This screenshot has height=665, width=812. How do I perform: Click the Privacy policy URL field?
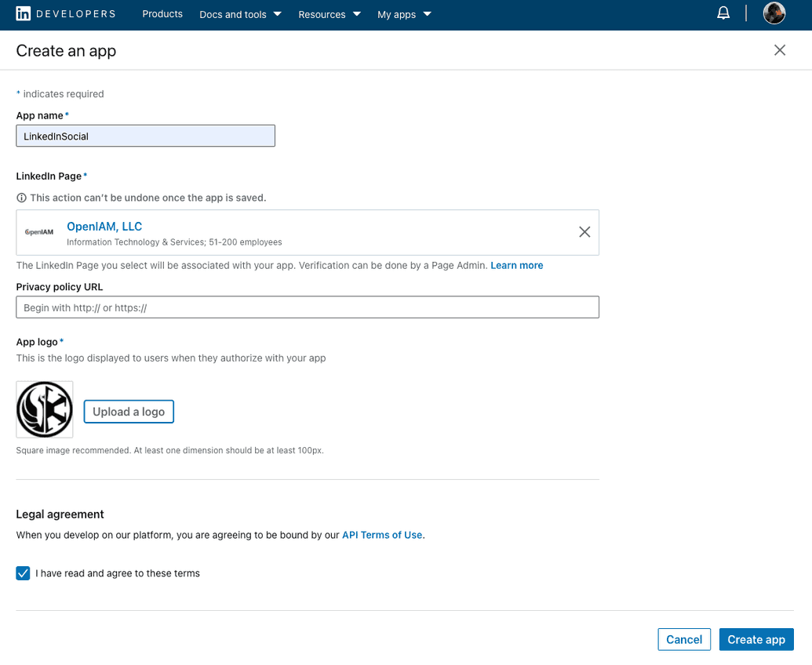[x=308, y=307]
